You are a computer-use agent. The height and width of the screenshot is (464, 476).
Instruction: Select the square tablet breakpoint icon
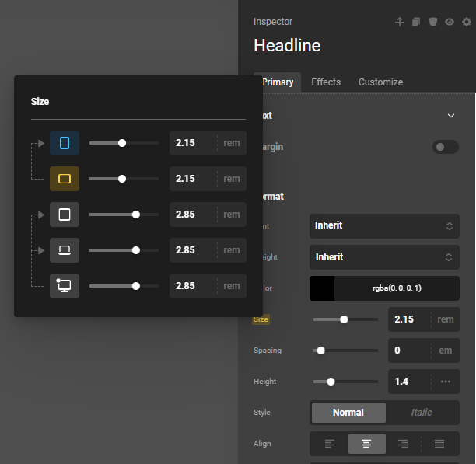click(x=65, y=215)
